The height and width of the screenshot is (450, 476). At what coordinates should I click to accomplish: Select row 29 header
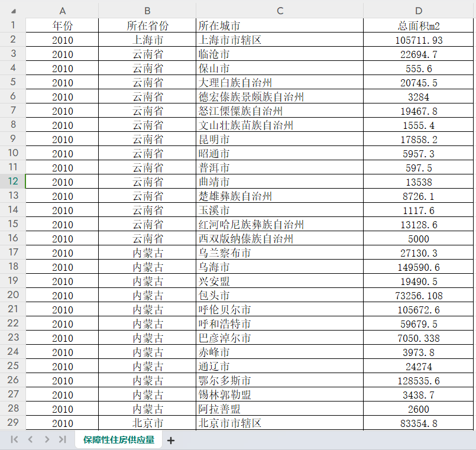13,423
